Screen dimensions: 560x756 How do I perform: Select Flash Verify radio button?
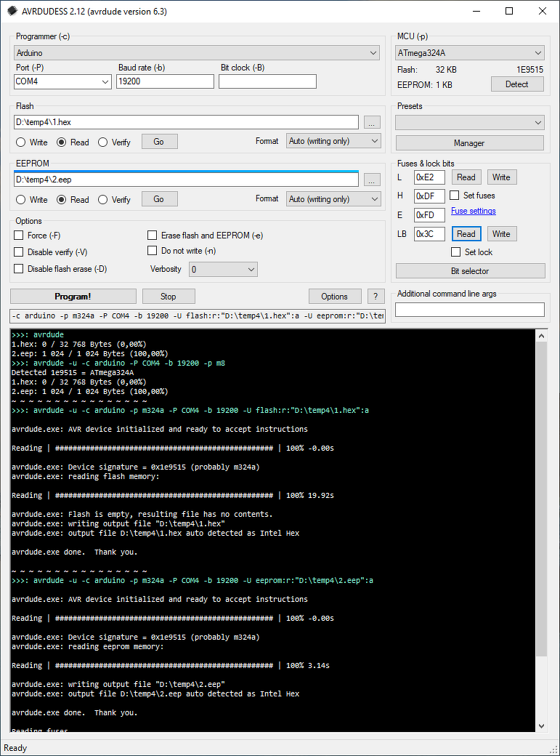coord(102,142)
